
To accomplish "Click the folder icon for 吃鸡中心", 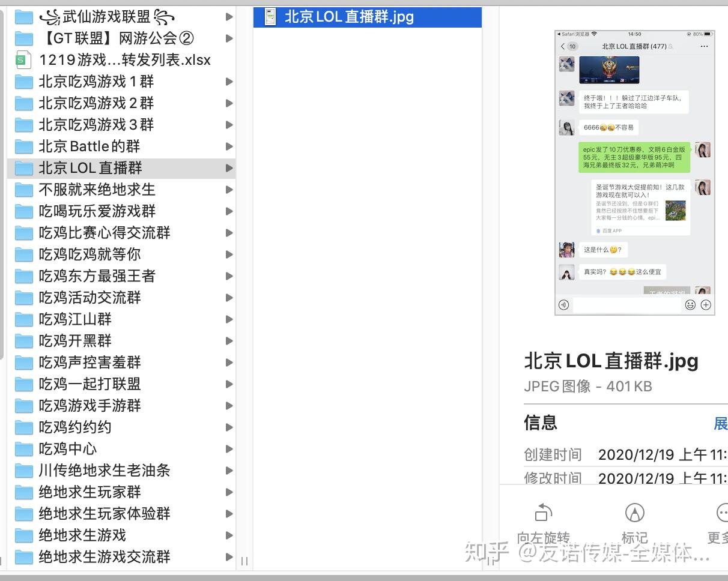I will (x=23, y=449).
